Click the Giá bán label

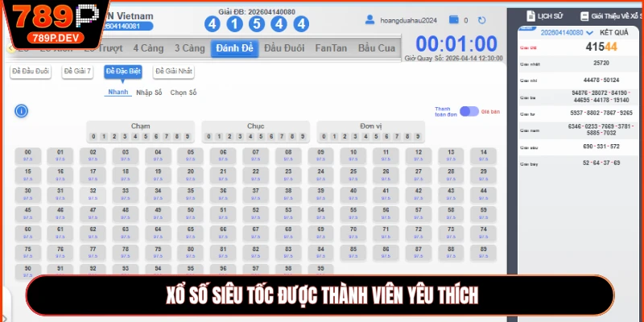click(491, 112)
